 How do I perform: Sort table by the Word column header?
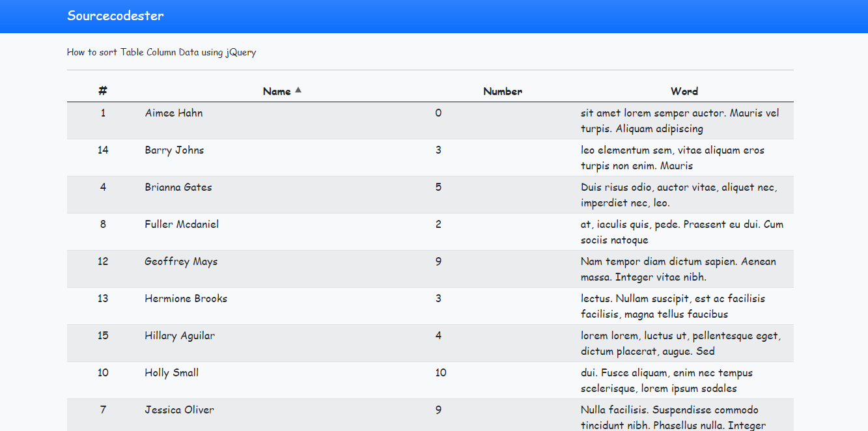coord(684,91)
